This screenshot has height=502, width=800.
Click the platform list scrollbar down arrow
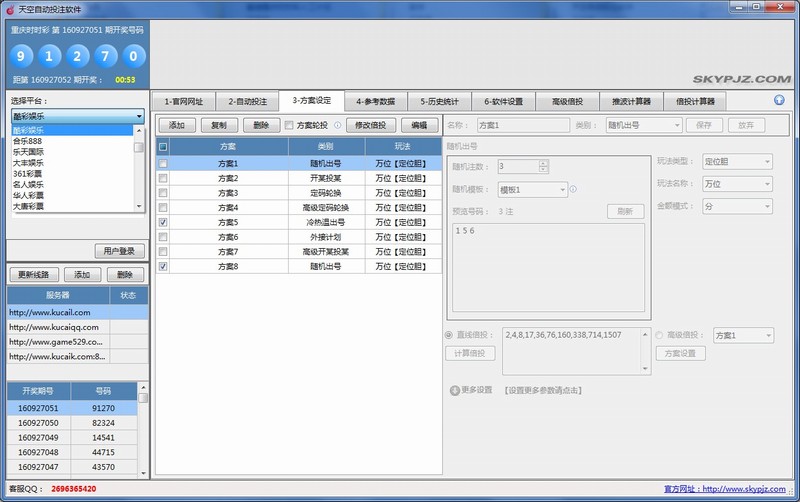140,207
